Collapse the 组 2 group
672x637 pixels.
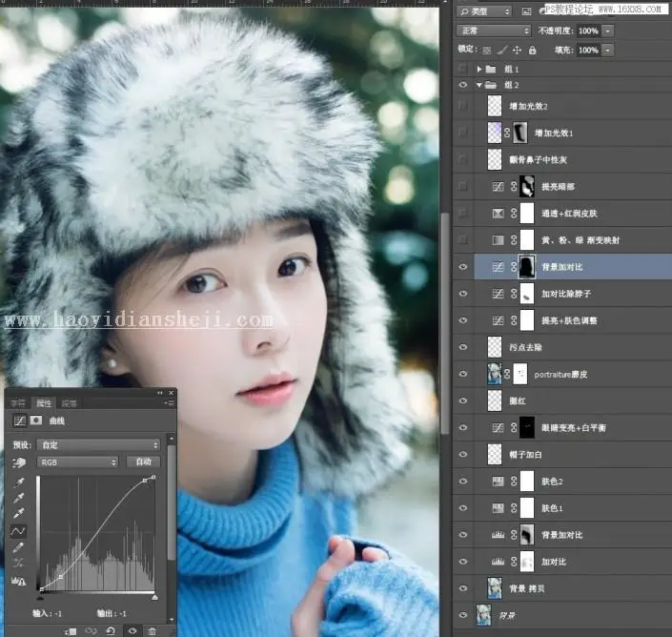click(479, 85)
